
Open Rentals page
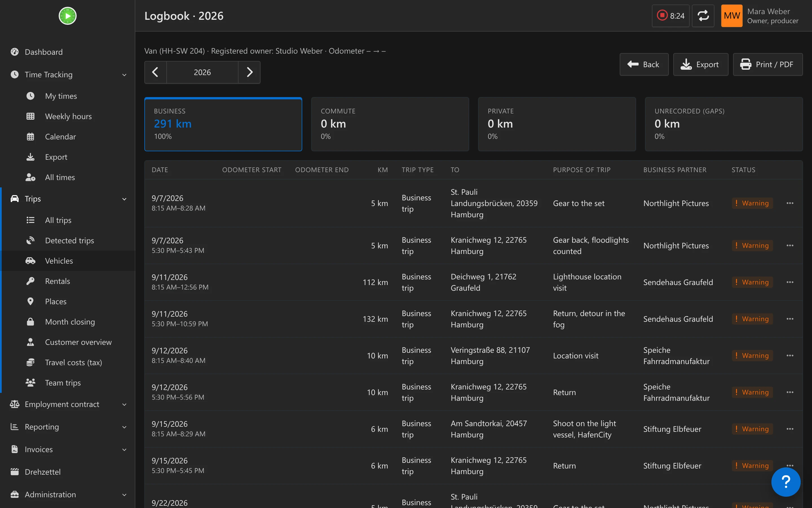(x=67, y=281)
